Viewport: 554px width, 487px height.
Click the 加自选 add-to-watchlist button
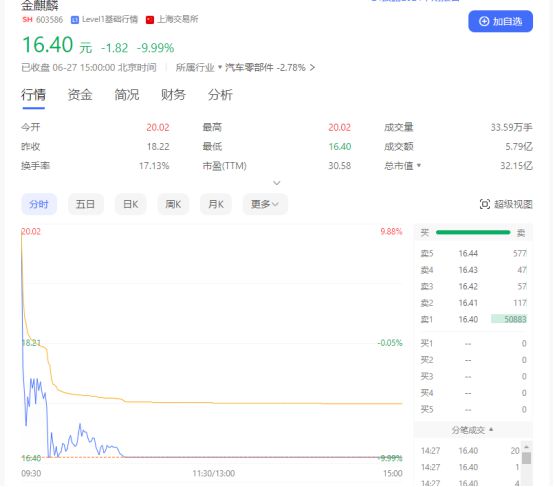[500, 21]
